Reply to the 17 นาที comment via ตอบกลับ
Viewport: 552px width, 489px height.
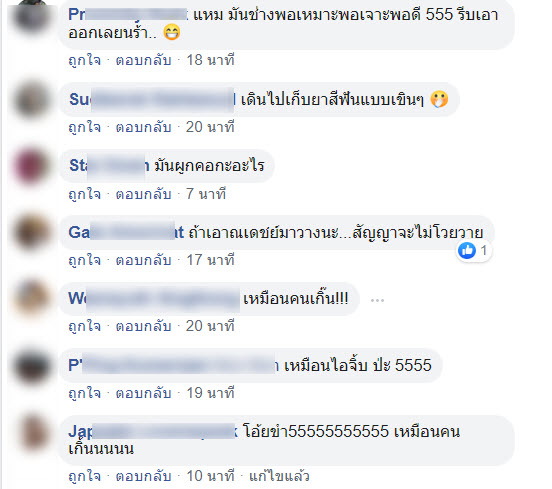pos(143,260)
